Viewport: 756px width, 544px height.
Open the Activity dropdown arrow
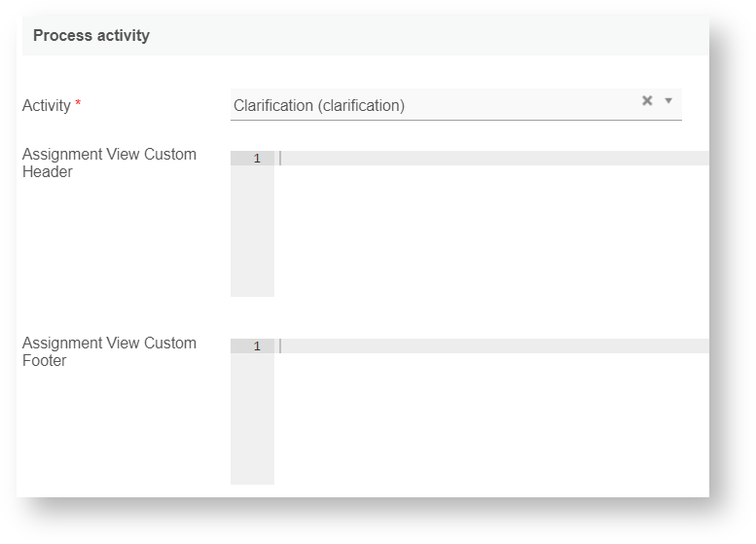[x=668, y=100]
